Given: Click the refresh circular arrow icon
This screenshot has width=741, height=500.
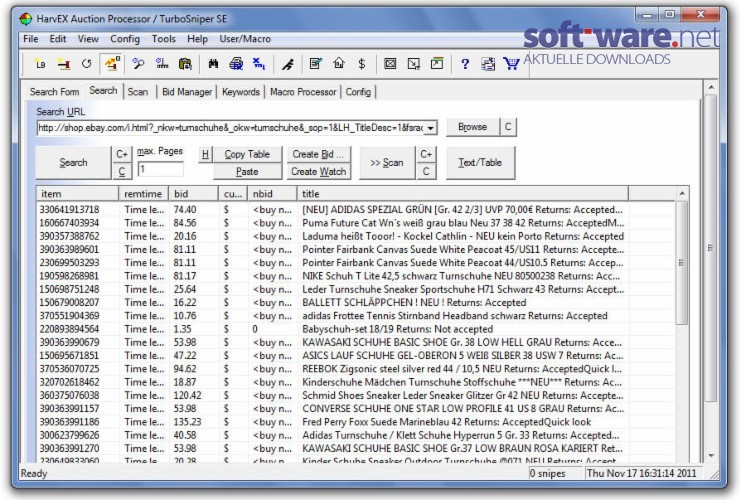Looking at the screenshot, I should tap(86, 64).
